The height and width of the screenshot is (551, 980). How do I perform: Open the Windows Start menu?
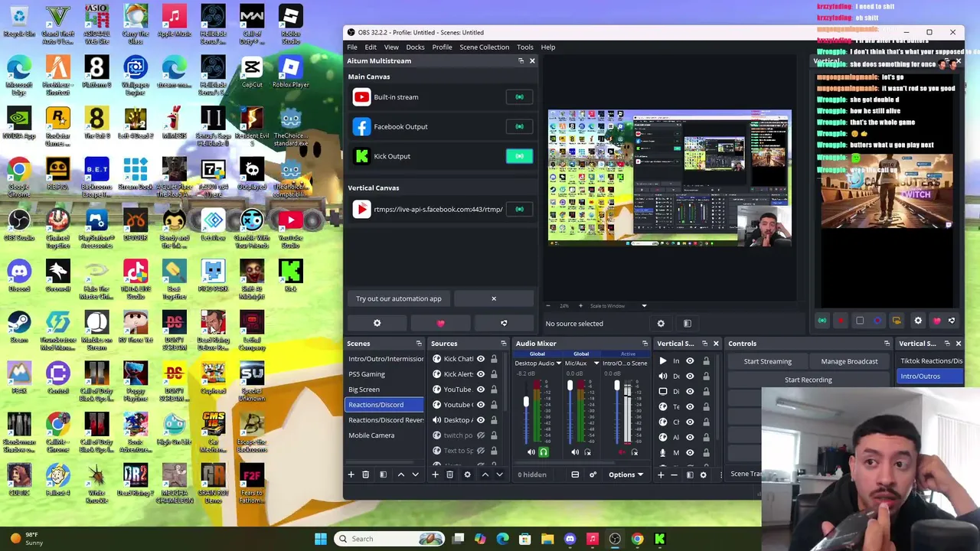point(321,539)
